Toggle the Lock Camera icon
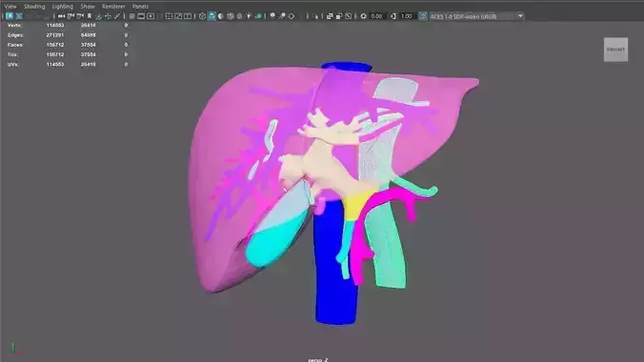644x362 pixels. [x=70, y=16]
